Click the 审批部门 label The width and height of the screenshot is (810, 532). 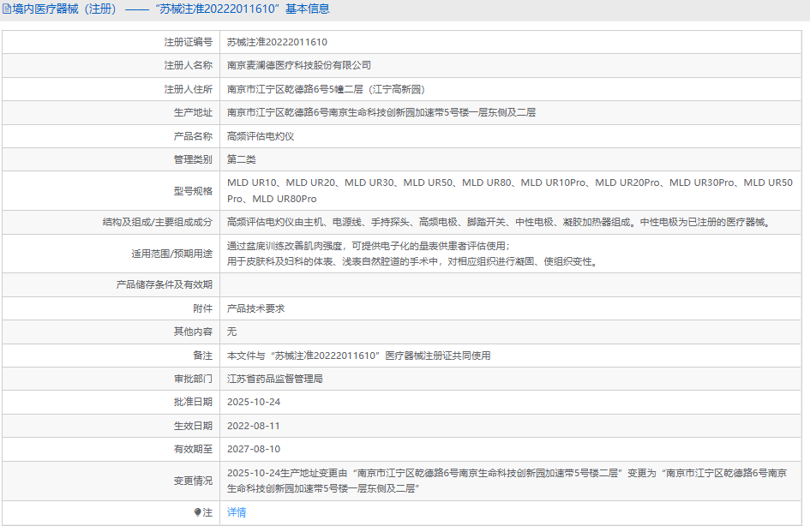(193, 380)
